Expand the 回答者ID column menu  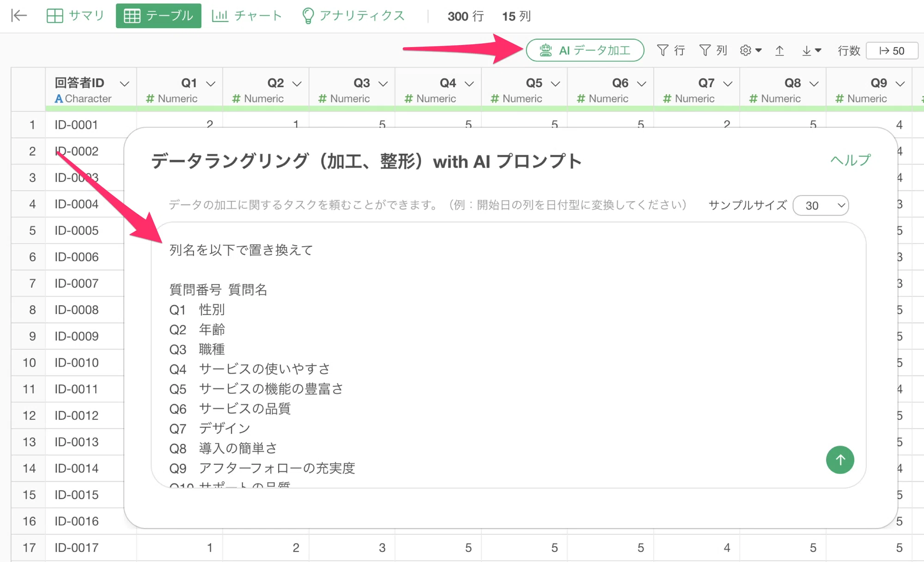[124, 84]
